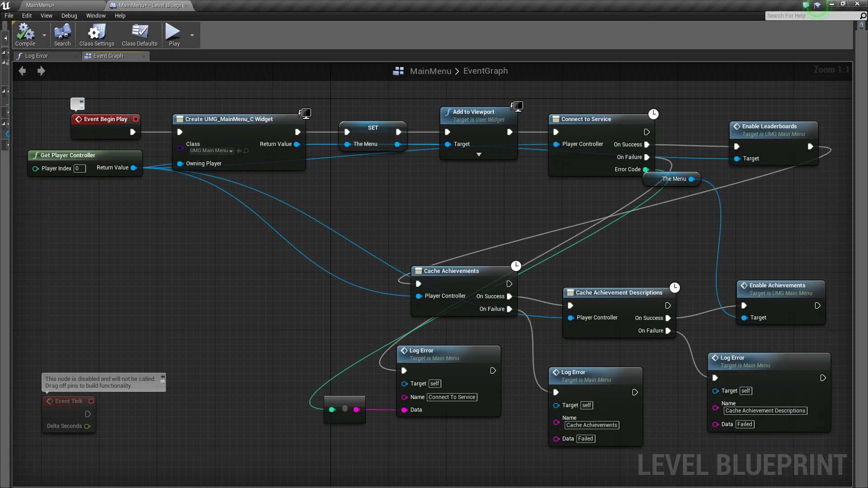
Task: Select the Enable Leaderboards node header
Action: (774, 130)
